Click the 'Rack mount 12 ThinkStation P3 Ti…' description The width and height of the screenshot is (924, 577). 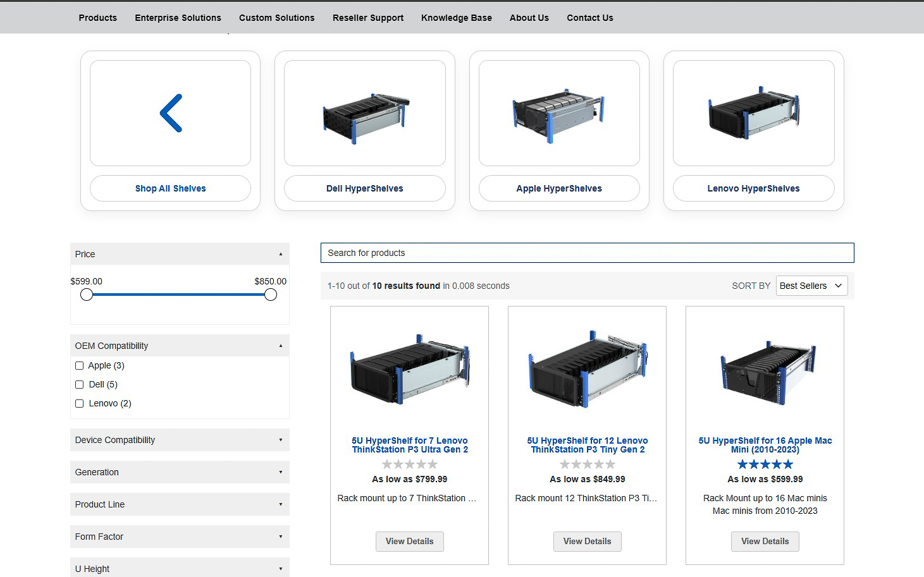(x=586, y=498)
